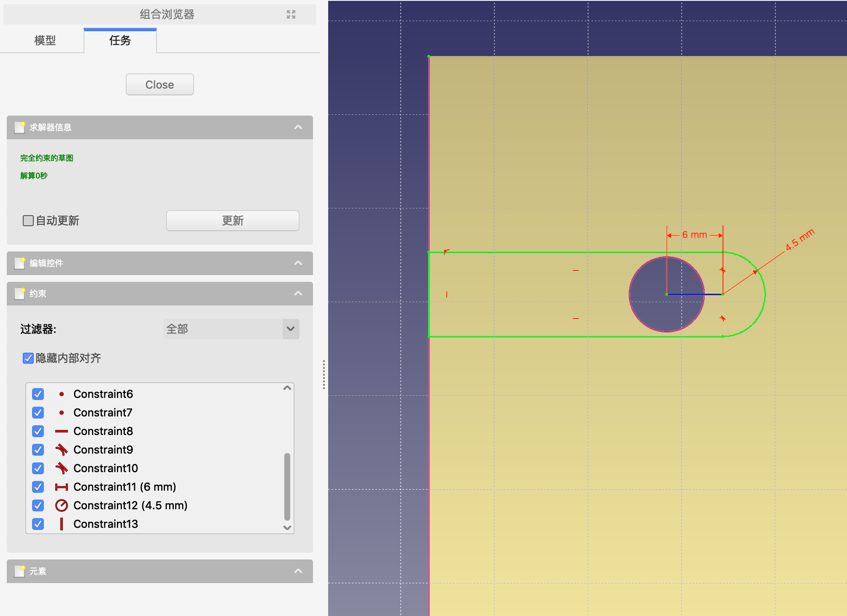This screenshot has width=847, height=616.
Task: Click the vertical constraint icon of Constraint13
Action: (62, 524)
